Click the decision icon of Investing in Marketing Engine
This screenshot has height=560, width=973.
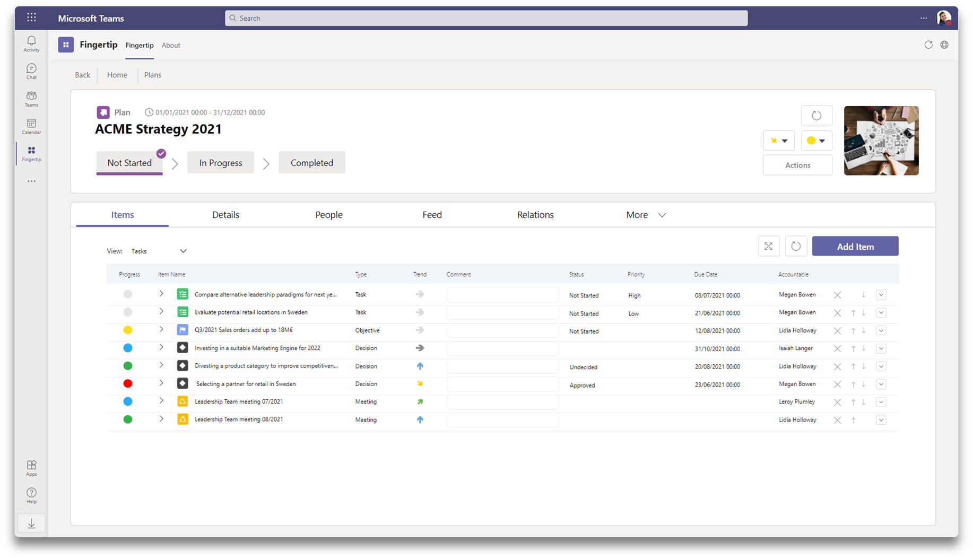coord(183,348)
